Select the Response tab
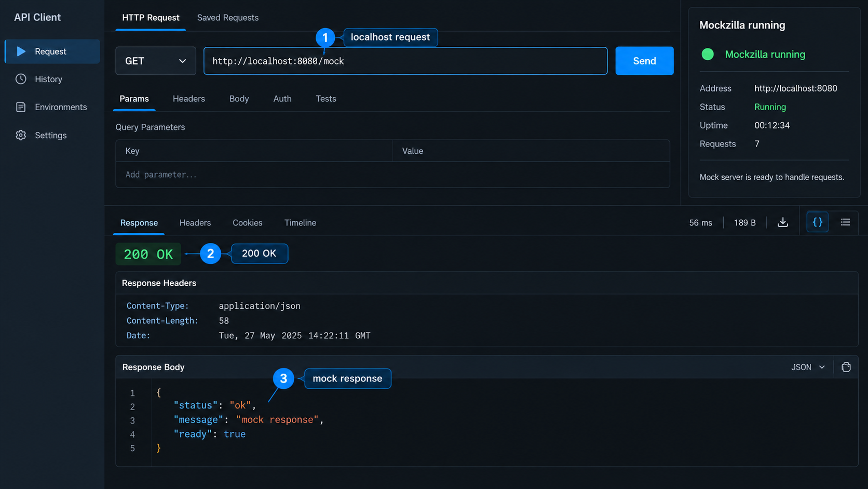 [139, 222]
